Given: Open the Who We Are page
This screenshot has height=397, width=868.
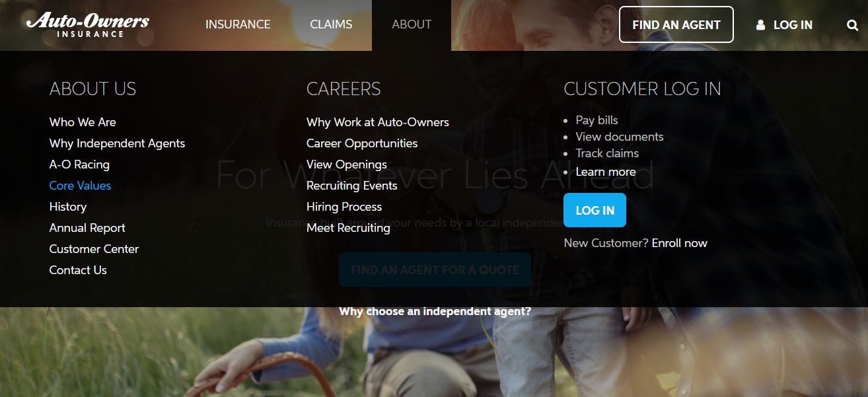Looking at the screenshot, I should 83,122.
